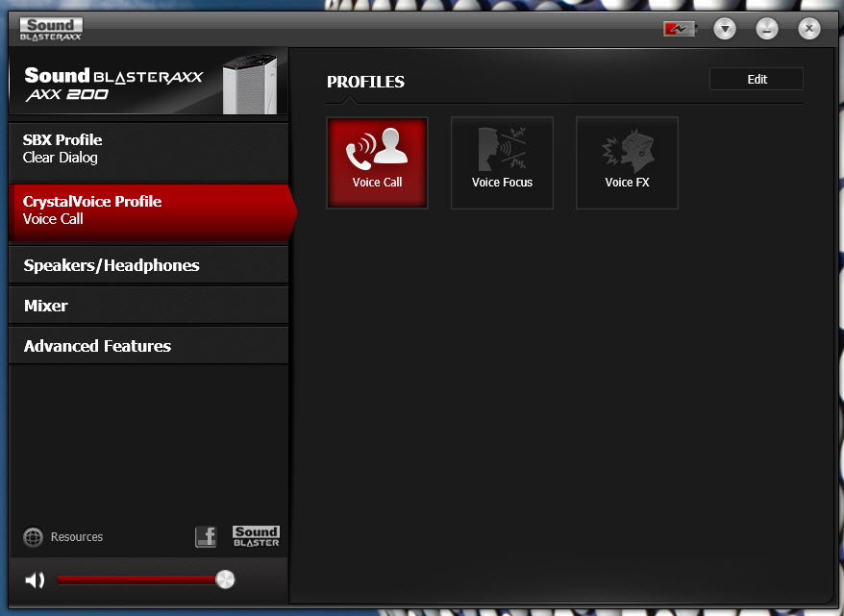Screen dimensions: 844x616
Task: Minimize the Sound Blaster Axx window
Action: pos(766,29)
